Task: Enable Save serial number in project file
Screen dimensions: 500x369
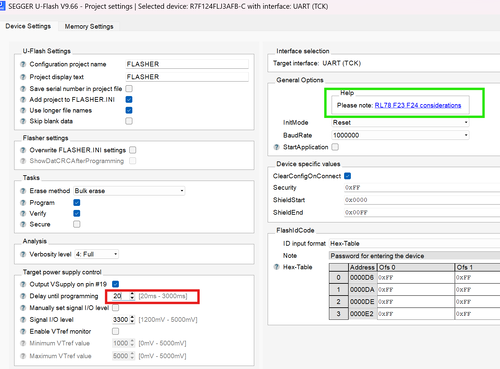Action: [x=129, y=89]
